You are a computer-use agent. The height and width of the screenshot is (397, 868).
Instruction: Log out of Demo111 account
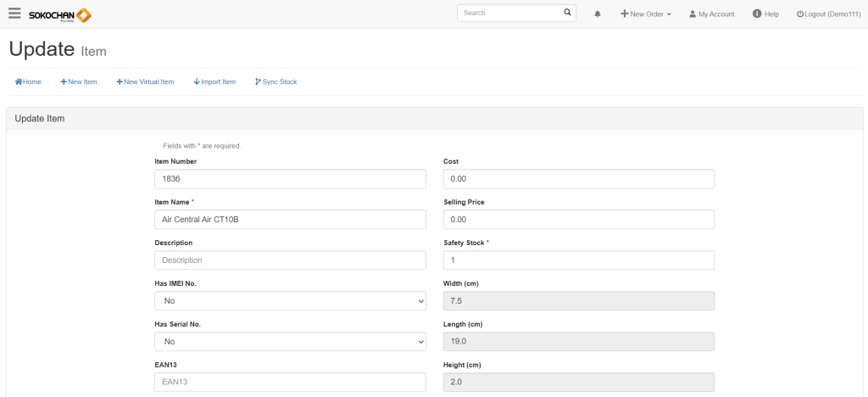(828, 14)
